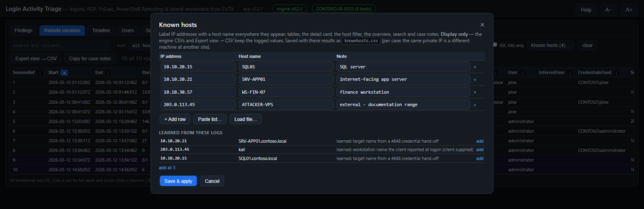Sort by InferredUser column

tap(570, 73)
